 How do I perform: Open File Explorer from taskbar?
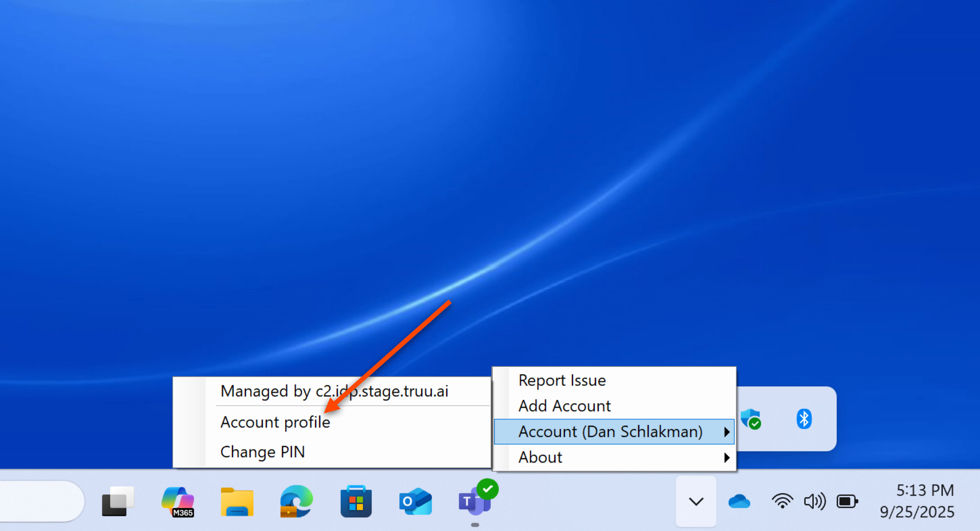click(x=237, y=501)
